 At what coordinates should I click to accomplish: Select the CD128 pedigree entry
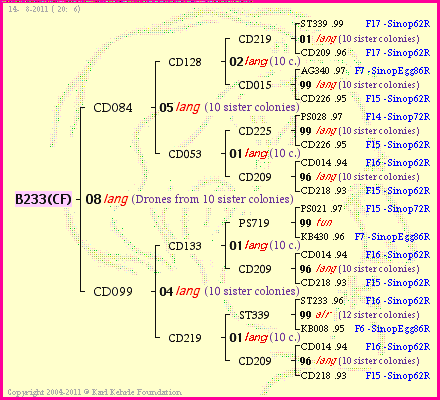tap(185, 62)
